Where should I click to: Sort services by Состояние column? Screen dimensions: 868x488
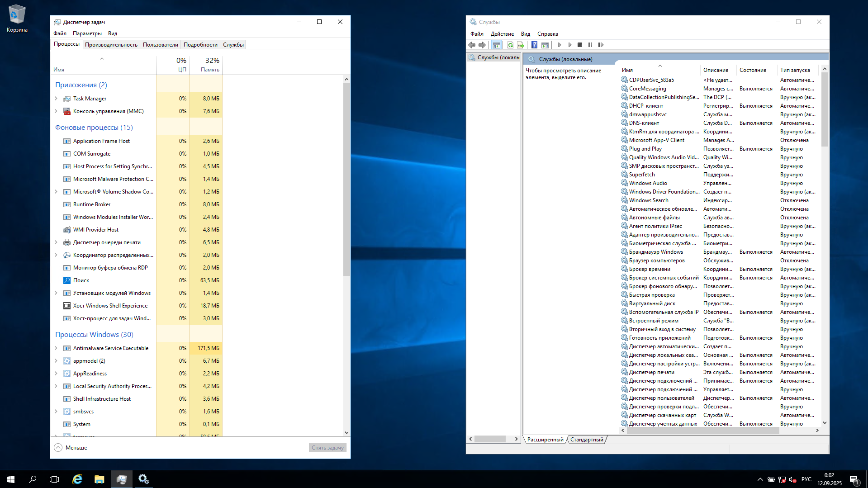tap(757, 70)
